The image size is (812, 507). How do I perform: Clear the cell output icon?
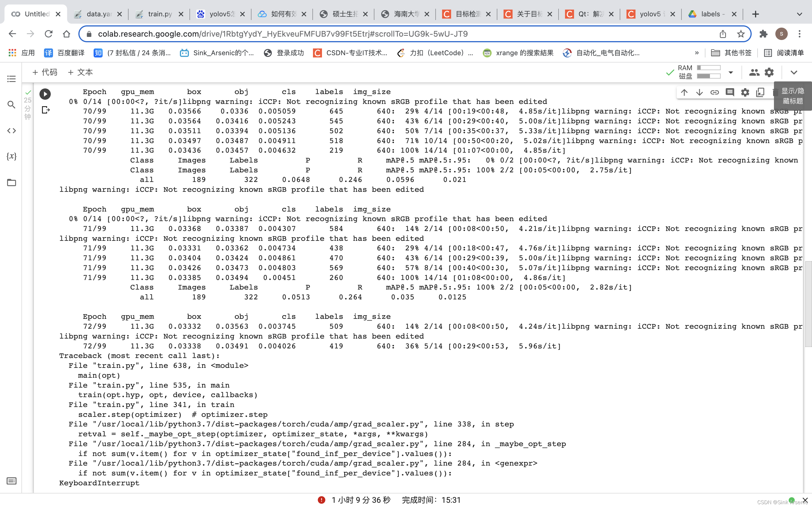pyautogui.click(x=46, y=110)
